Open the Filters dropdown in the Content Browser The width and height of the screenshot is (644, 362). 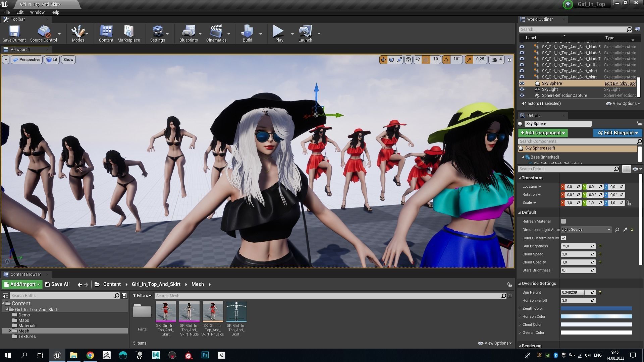click(142, 296)
